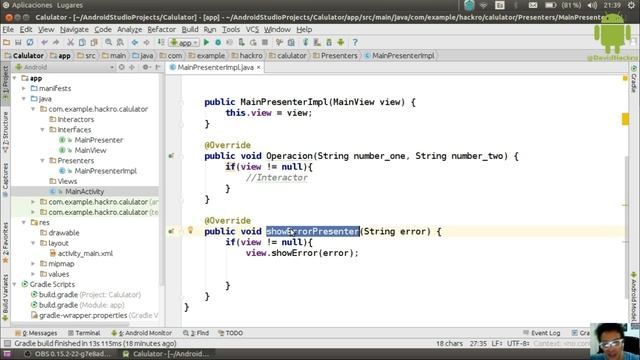Toggle the 1: Project side panel
640x360 pixels.
5,83
